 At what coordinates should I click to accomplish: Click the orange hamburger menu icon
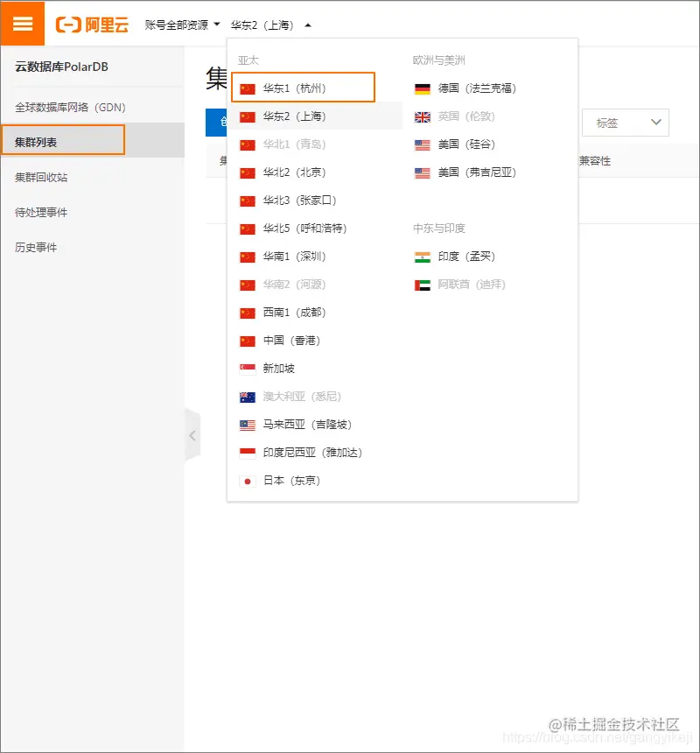pyautogui.click(x=22, y=24)
